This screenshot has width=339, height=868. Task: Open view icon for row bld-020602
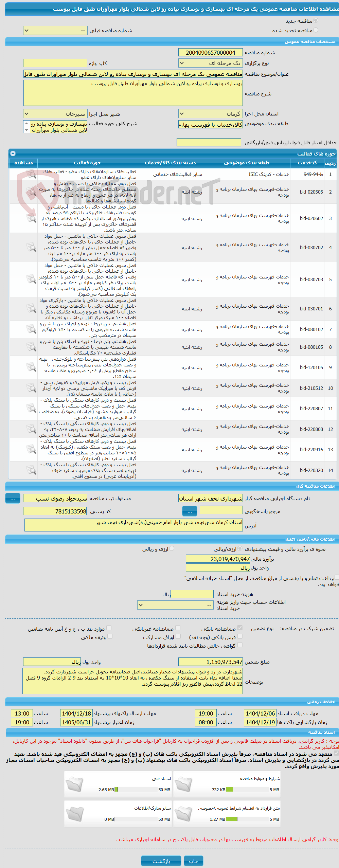[x=31, y=218]
